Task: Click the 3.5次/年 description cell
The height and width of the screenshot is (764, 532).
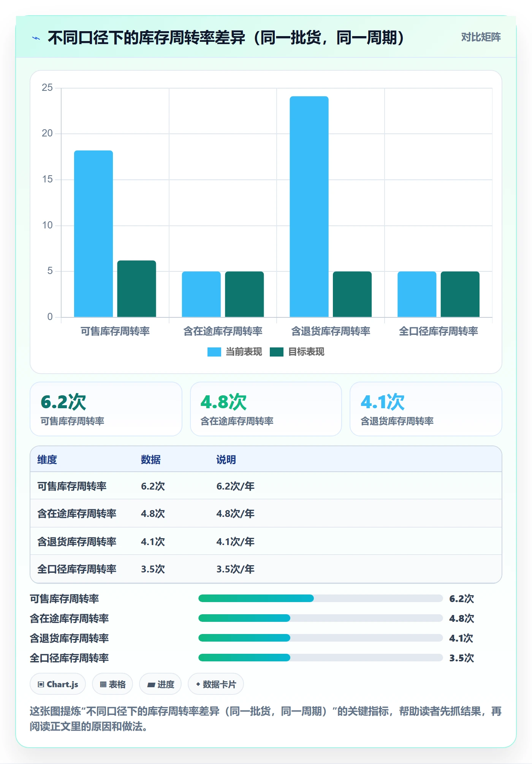Action: [235, 569]
